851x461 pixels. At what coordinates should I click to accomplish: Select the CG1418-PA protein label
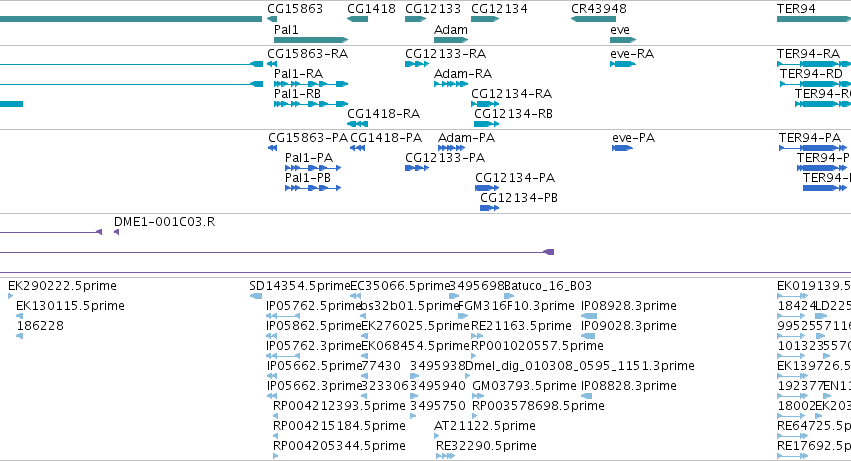[386, 138]
